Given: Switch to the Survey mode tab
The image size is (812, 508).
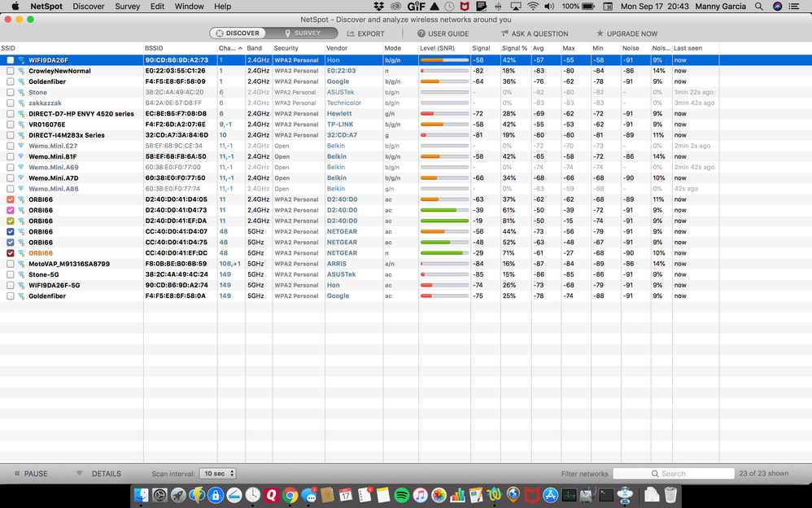Looking at the screenshot, I should click(303, 33).
